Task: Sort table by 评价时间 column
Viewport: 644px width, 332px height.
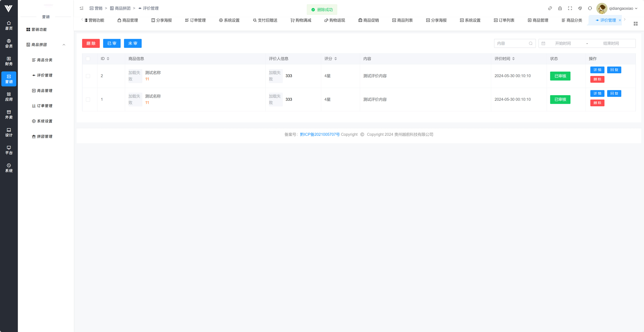Action: pyautogui.click(x=513, y=59)
